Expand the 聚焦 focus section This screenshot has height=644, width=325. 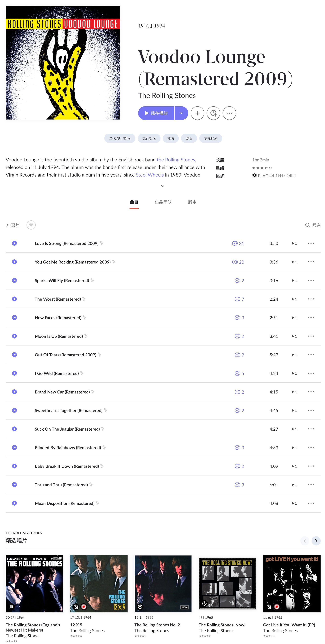(13, 225)
